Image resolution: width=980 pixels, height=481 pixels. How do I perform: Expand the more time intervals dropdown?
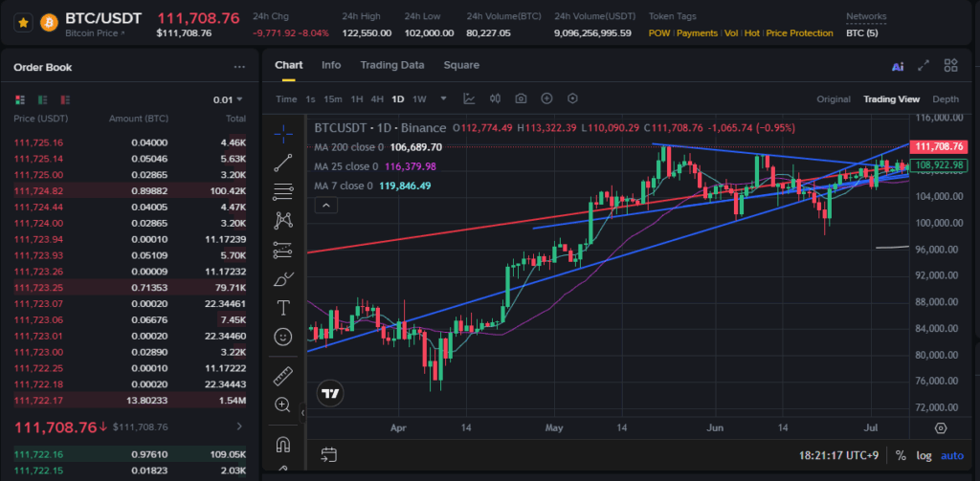pyautogui.click(x=443, y=98)
